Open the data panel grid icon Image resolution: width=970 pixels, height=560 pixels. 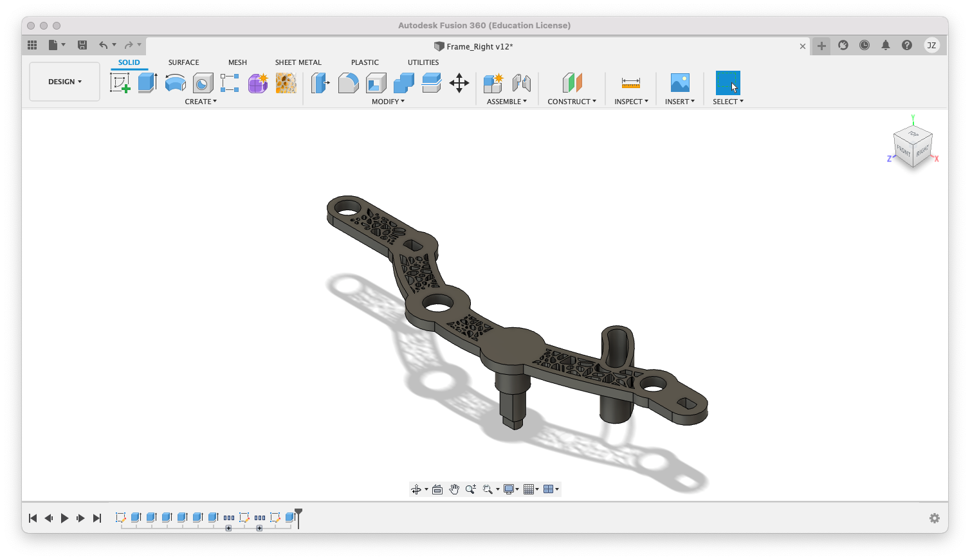pyautogui.click(x=32, y=45)
